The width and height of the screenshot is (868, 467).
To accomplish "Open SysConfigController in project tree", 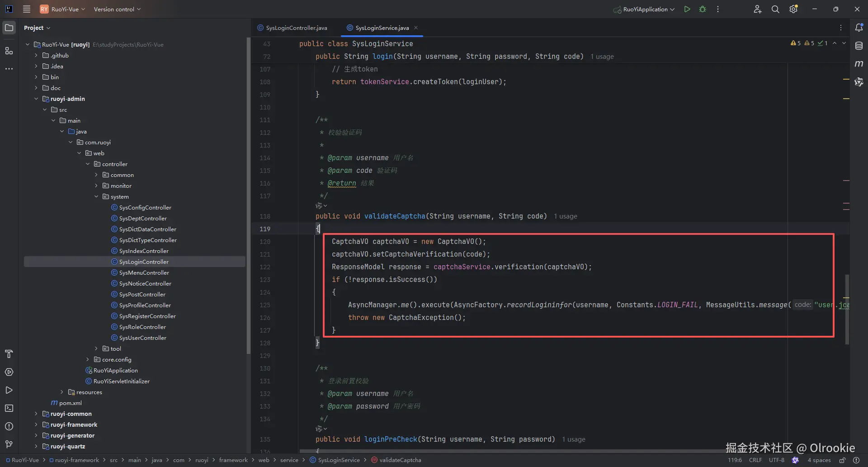I will click(145, 207).
